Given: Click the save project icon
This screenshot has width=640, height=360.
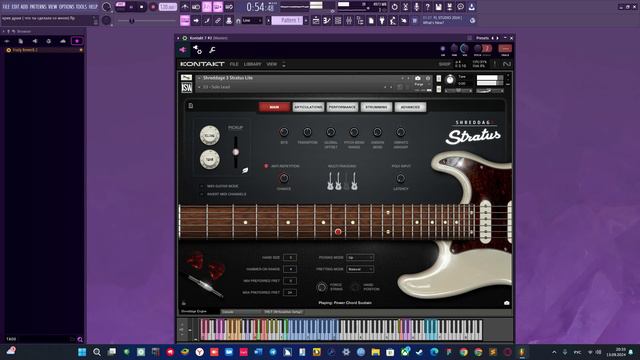Looking at the screenshot, I should (438, 7).
